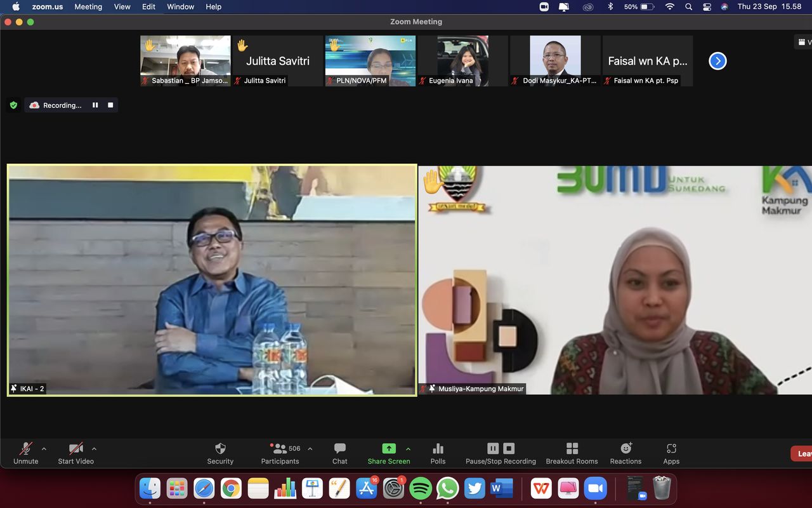812x508 pixels.
Task: Open Spotify from the Dock
Action: click(x=421, y=488)
